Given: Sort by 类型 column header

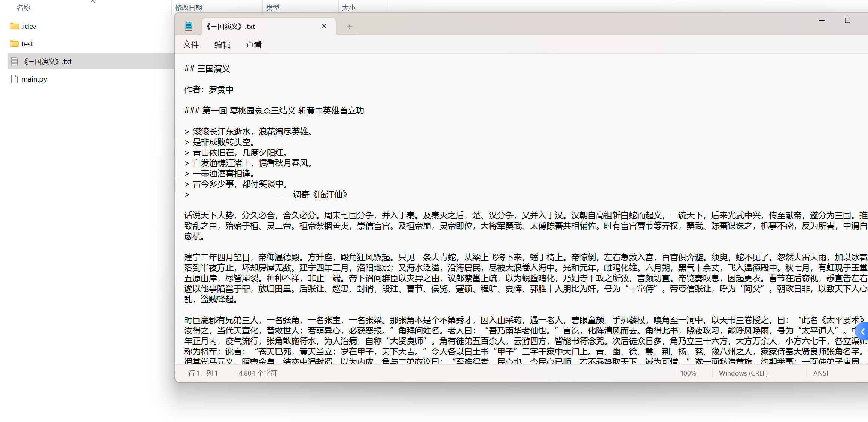Looking at the screenshot, I should [273, 8].
